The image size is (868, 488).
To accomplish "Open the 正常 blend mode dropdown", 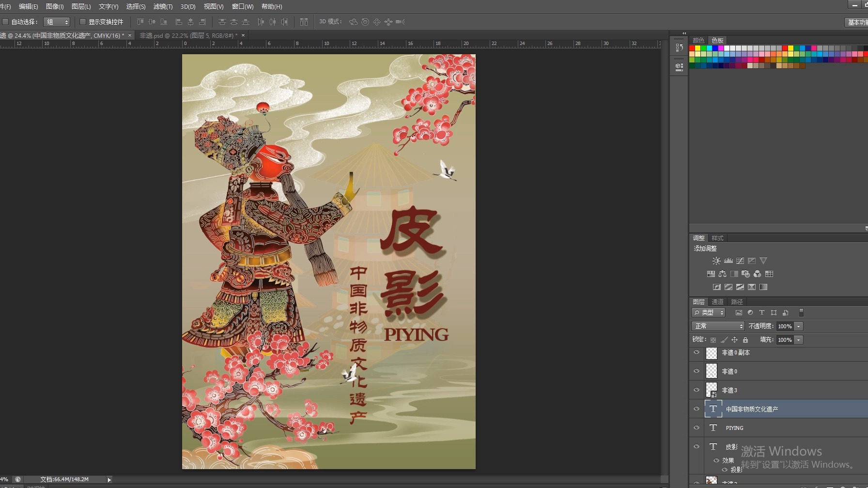I will tap(717, 326).
